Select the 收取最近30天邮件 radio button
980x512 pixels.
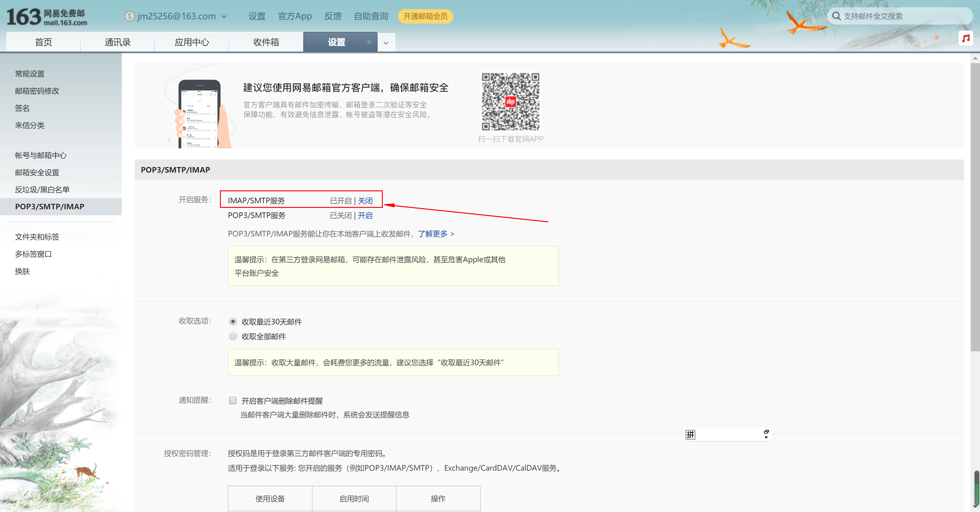(233, 321)
